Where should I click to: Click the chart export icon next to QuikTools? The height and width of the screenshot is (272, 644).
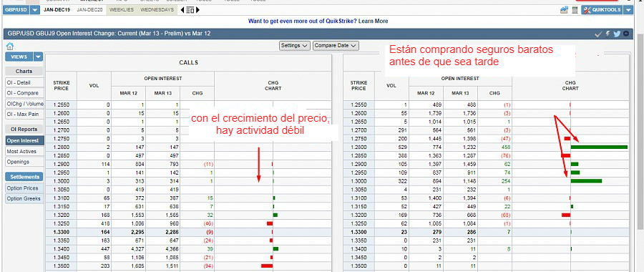click(x=564, y=10)
